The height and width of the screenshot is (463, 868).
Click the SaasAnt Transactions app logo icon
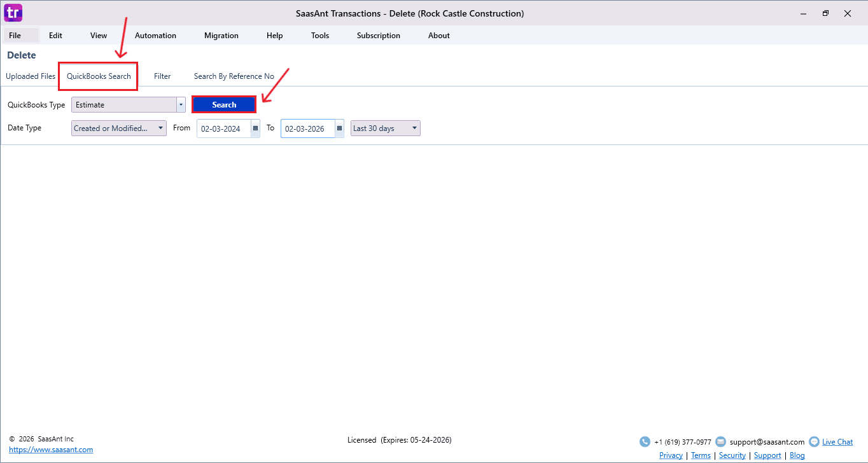[13, 13]
